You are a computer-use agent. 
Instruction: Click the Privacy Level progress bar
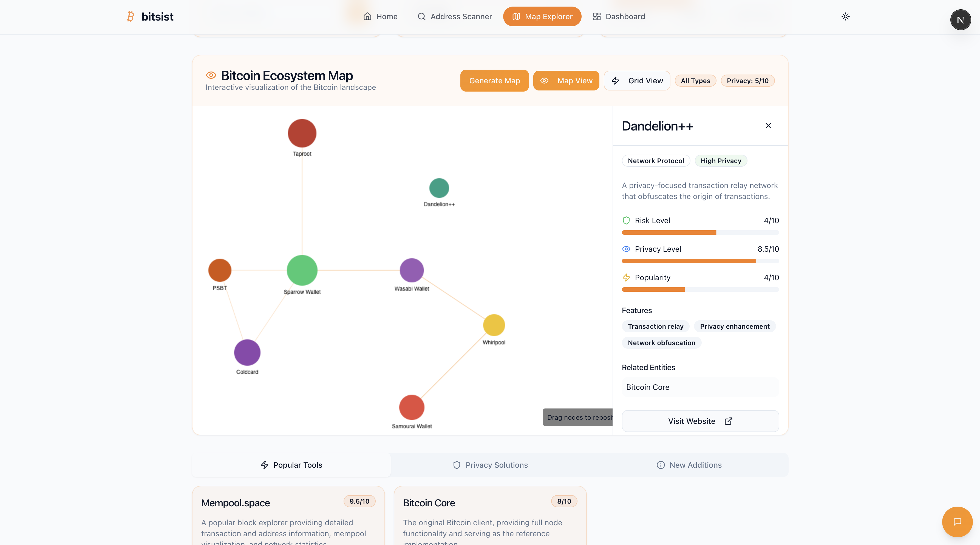(x=700, y=261)
